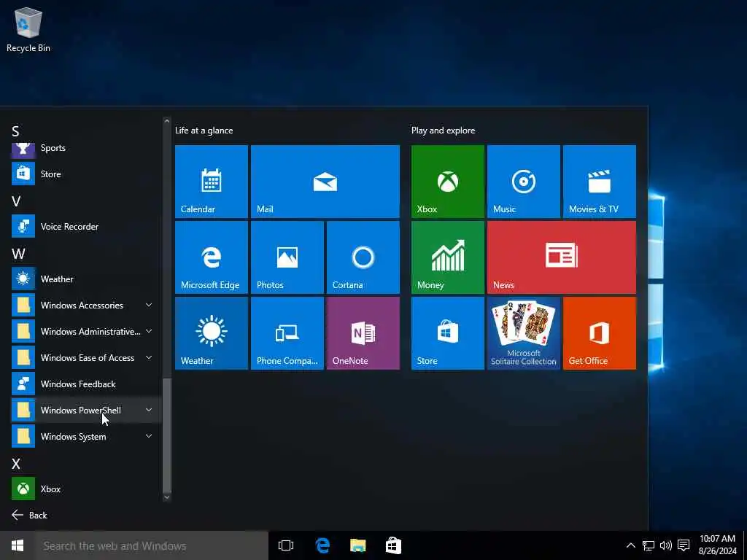Launch Edge from the taskbar
Viewport: 747px width, 560px height.
pos(322,545)
